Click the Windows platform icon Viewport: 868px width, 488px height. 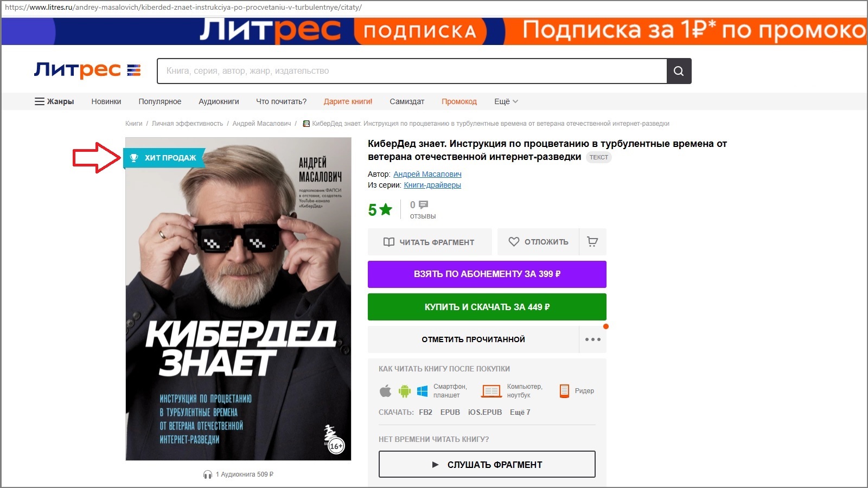[x=422, y=391]
